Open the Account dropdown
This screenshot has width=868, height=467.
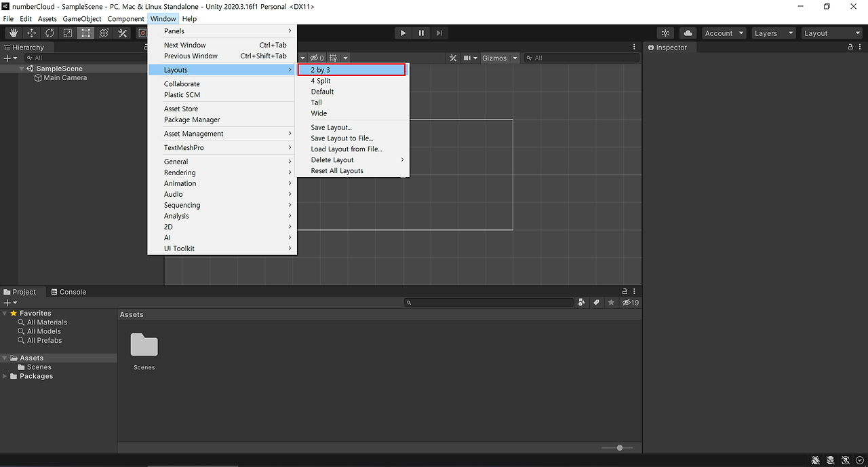tap(724, 33)
